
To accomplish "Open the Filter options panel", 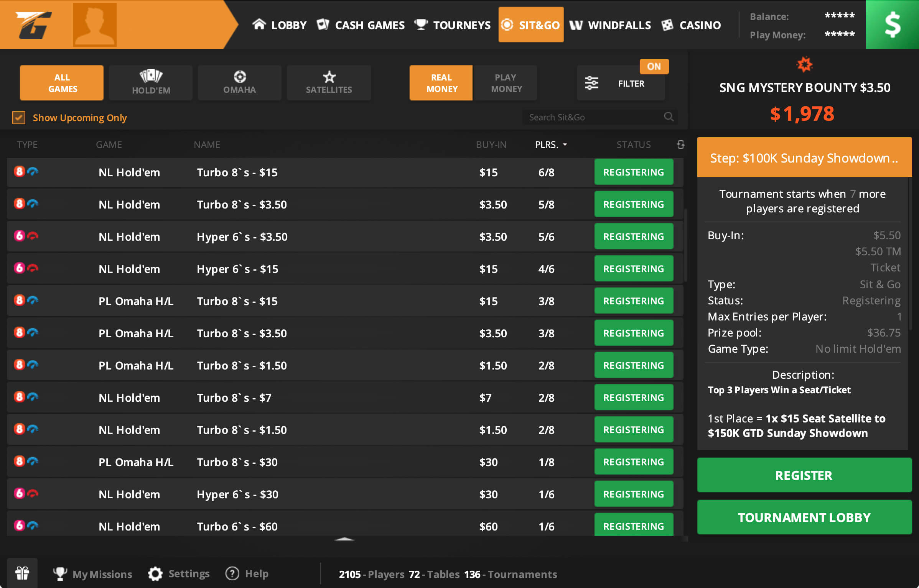I will 621,83.
